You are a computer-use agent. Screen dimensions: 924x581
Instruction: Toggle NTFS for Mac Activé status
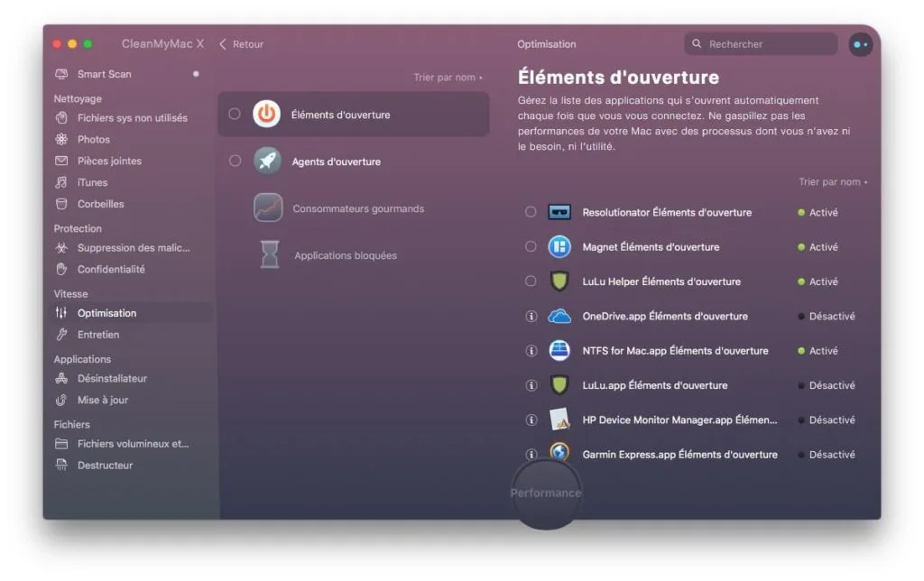click(818, 351)
